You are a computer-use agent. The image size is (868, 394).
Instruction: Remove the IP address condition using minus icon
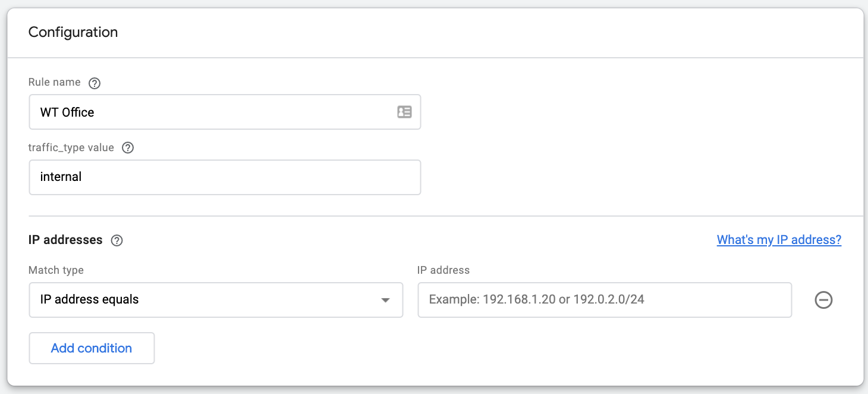pyautogui.click(x=823, y=300)
